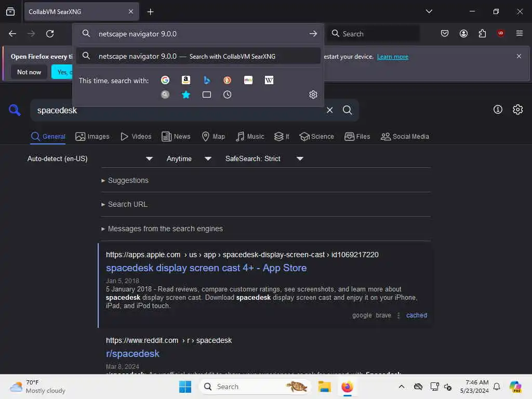Switch to the News category tab
The height and width of the screenshot is (399, 532).
coord(176,137)
